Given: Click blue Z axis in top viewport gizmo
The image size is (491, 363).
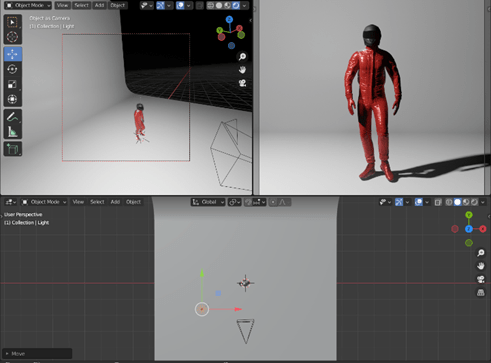Looking at the screenshot, I should [x=229, y=20].
